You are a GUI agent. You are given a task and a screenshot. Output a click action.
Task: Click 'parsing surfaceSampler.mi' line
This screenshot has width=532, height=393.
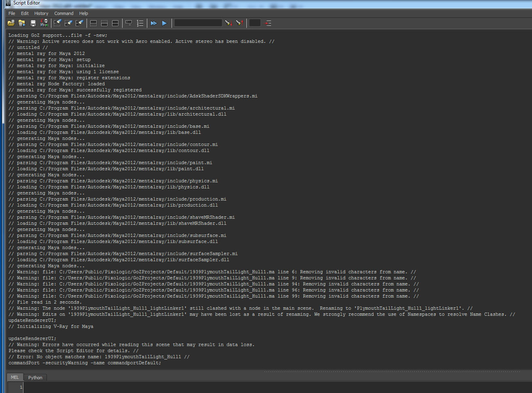[x=123, y=254]
